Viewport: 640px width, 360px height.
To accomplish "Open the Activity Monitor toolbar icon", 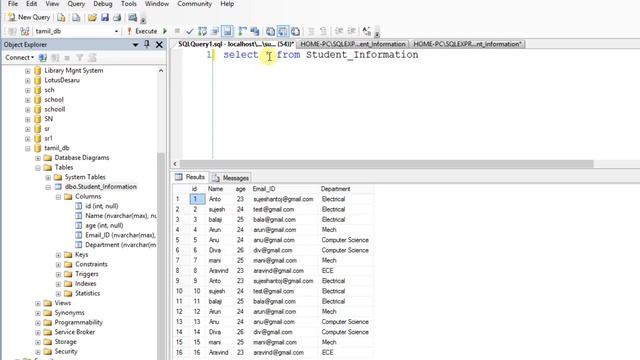I will click(133, 17).
